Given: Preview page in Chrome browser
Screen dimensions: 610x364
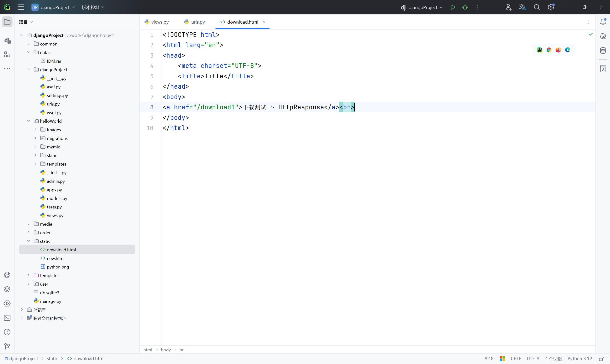Looking at the screenshot, I should coord(549,50).
